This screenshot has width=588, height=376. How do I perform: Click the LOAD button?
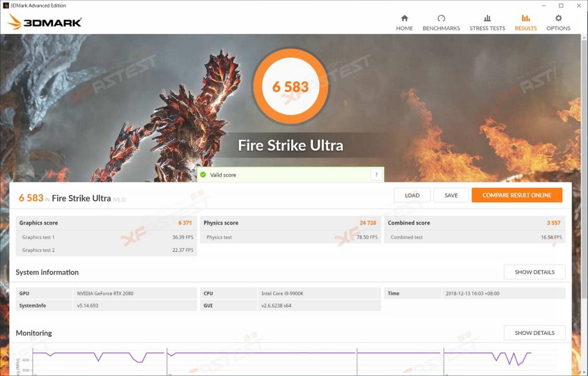[x=412, y=195]
